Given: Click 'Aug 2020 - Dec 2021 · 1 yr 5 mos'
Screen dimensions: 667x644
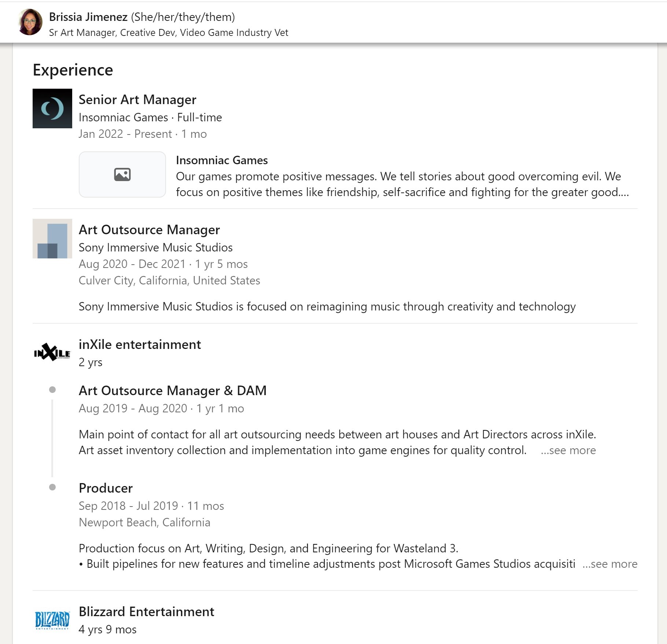Looking at the screenshot, I should pos(163,264).
